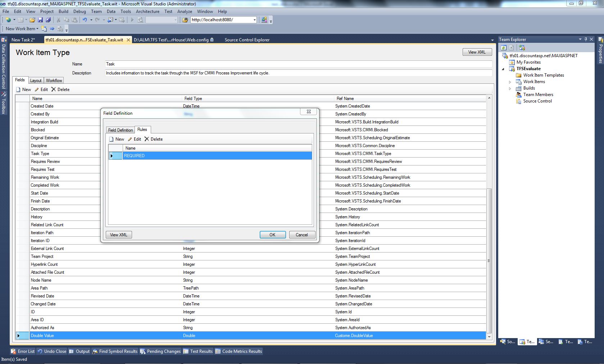Image resolution: width=604 pixels, height=364 pixels.
Task: Open the document tabs overflow dropdown
Action: [x=492, y=40]
